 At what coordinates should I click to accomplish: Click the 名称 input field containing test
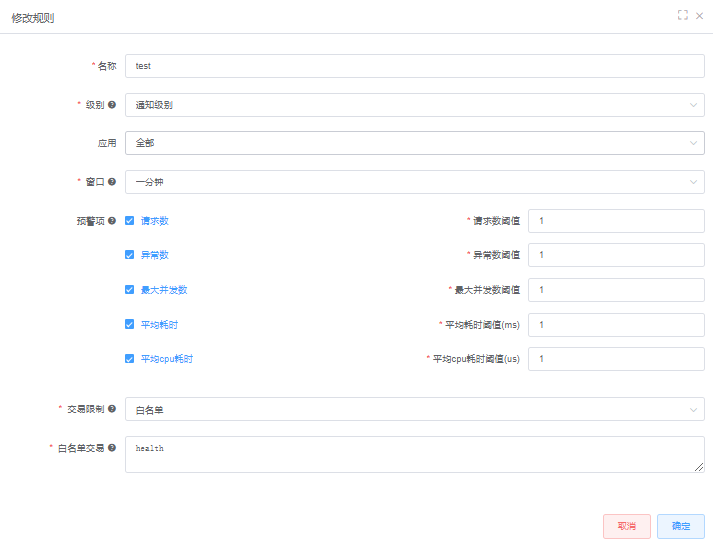pos(415,66)
